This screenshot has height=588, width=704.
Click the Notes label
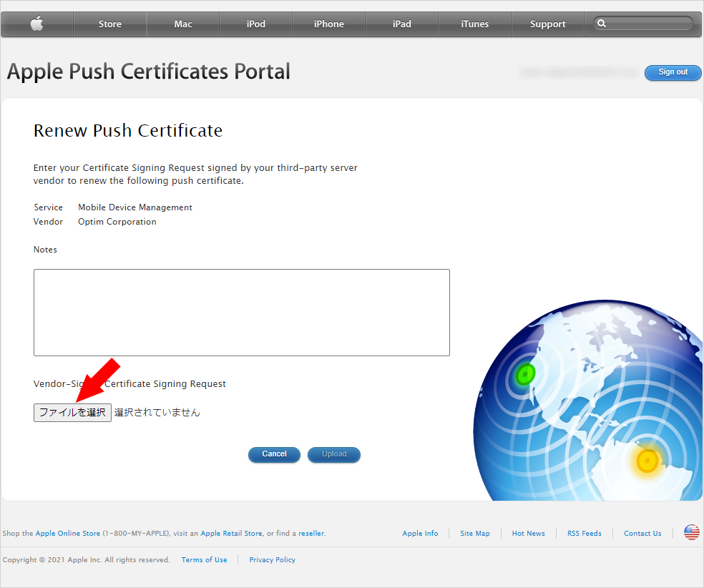click(x=45, y=250)
